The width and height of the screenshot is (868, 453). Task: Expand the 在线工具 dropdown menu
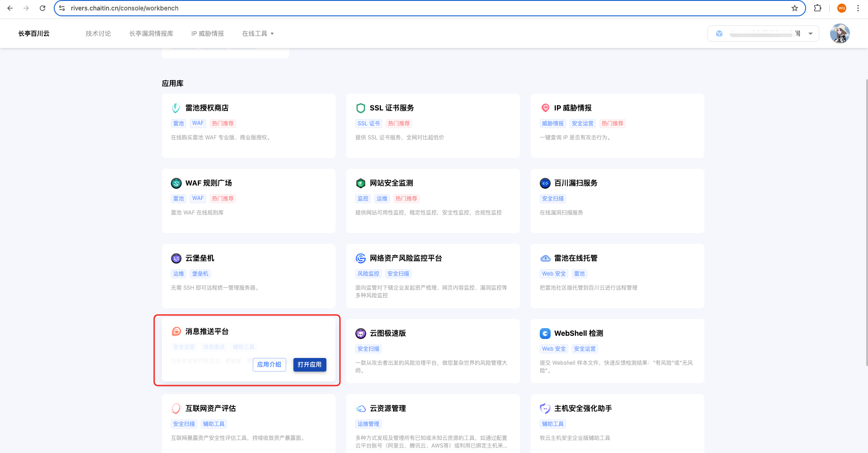click(258, 33)
